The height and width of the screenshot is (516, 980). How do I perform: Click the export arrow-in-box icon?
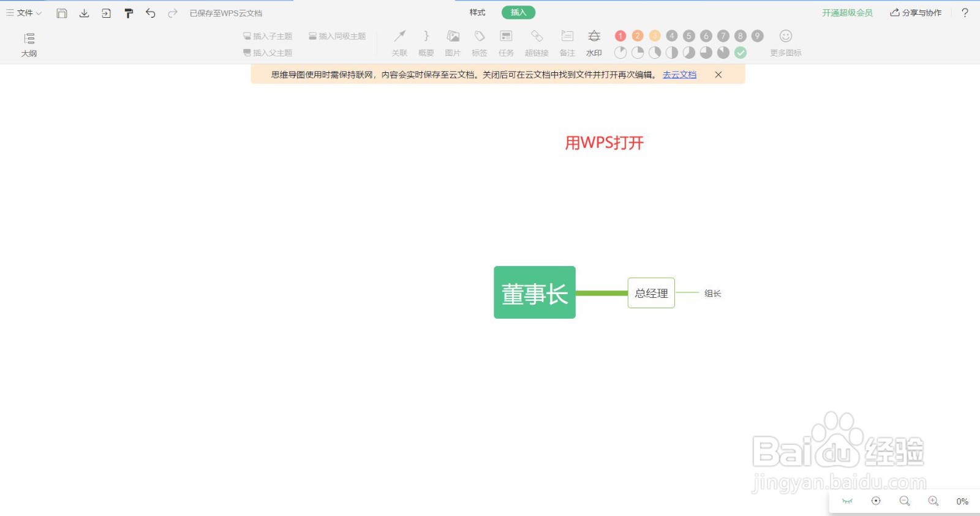(106, 13)
